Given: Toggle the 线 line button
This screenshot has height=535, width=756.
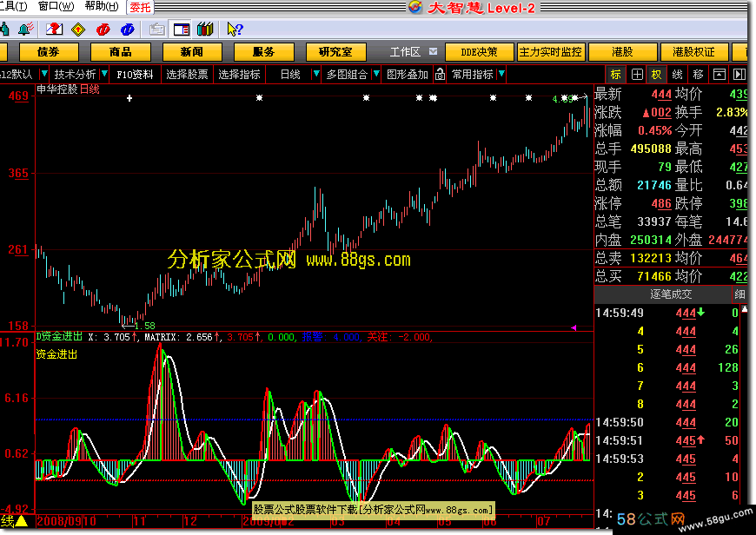Looking at the screenshot, I should [x=678, y=74].
